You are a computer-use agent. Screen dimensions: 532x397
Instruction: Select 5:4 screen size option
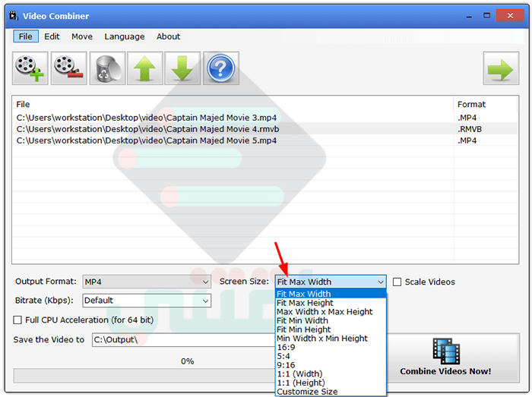331,356
